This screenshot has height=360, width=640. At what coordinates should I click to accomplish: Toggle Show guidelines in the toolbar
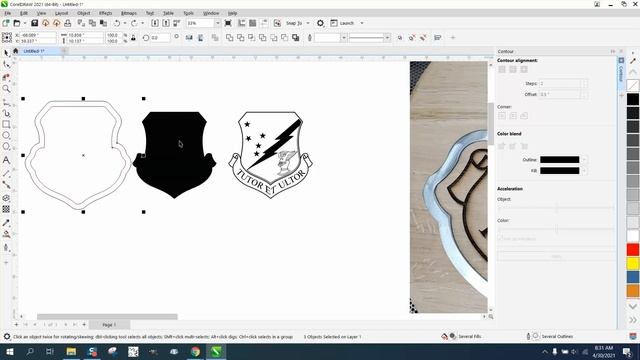click(x=264, y=23)
